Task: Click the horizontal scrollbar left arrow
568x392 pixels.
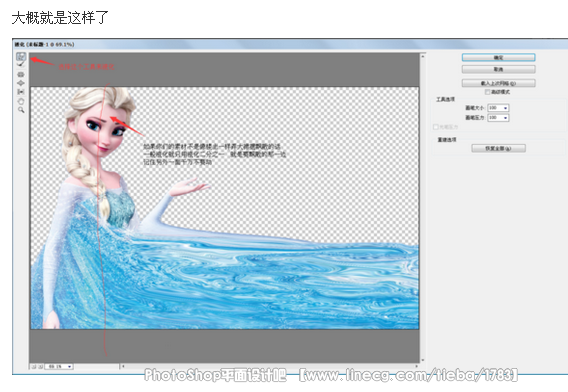Action: [123, 366]
